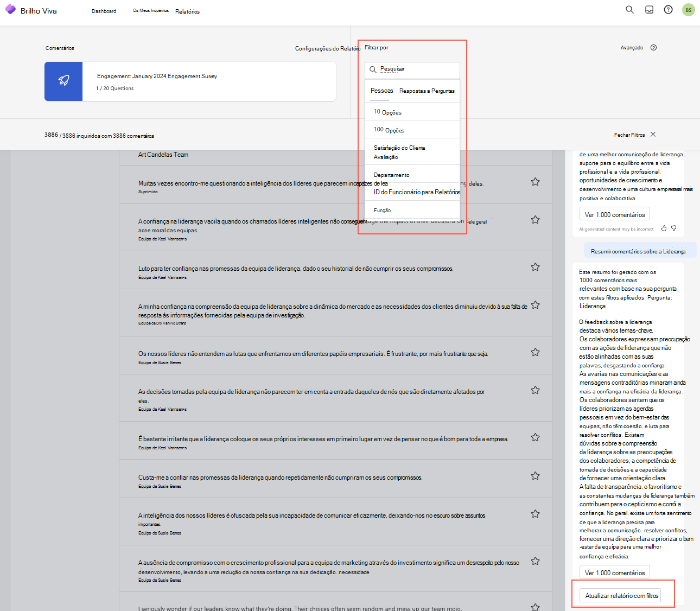Viewport: 700px width, 611px height.
Task: Close filters with the X icon
Action: tap(653, 134)
